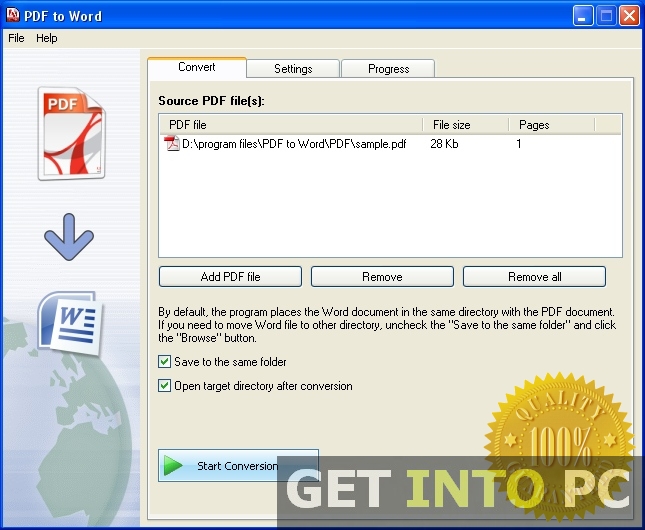Viewport: 645px width, 530px height.
Task: Click the blue down arrow icon
Action: click(69, 239)
